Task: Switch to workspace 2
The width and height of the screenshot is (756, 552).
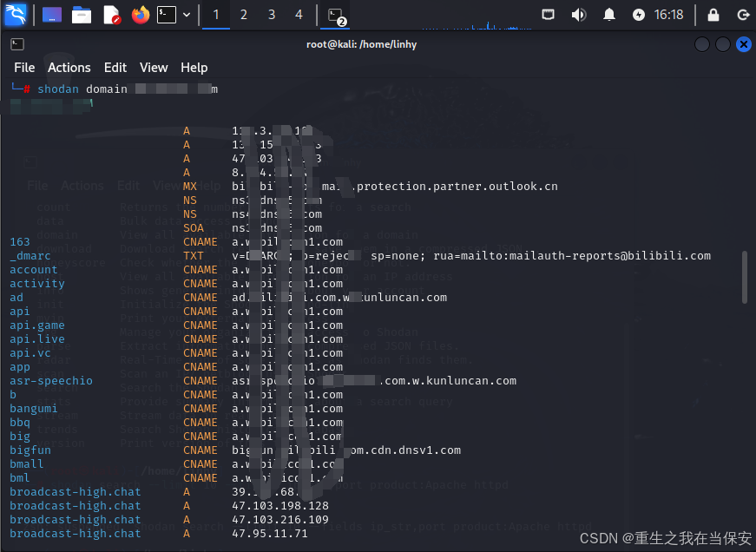Action: [x=244, y=15]
